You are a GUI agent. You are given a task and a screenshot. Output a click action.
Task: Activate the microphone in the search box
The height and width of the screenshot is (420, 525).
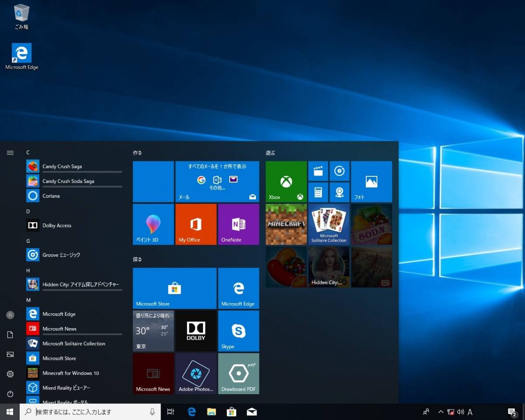(152, 412)
